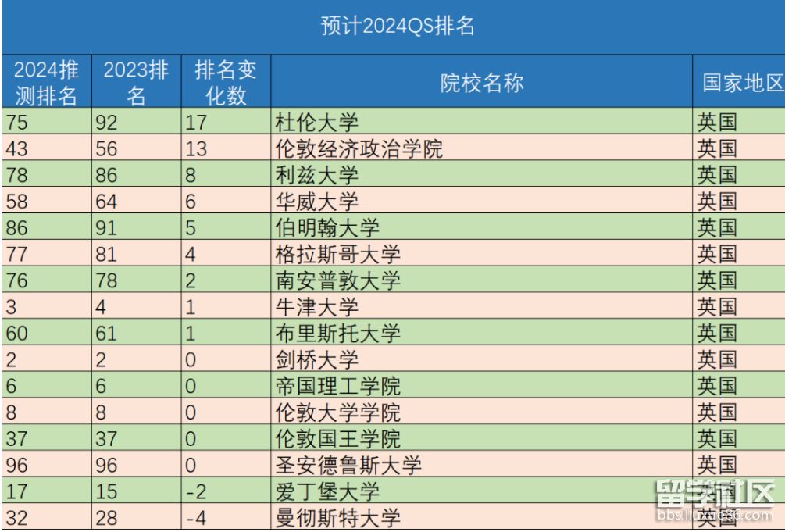Click 2024 rank 3 for 牛津大学
The width and height of the screenshot is (785, 532).
[11, 308]
